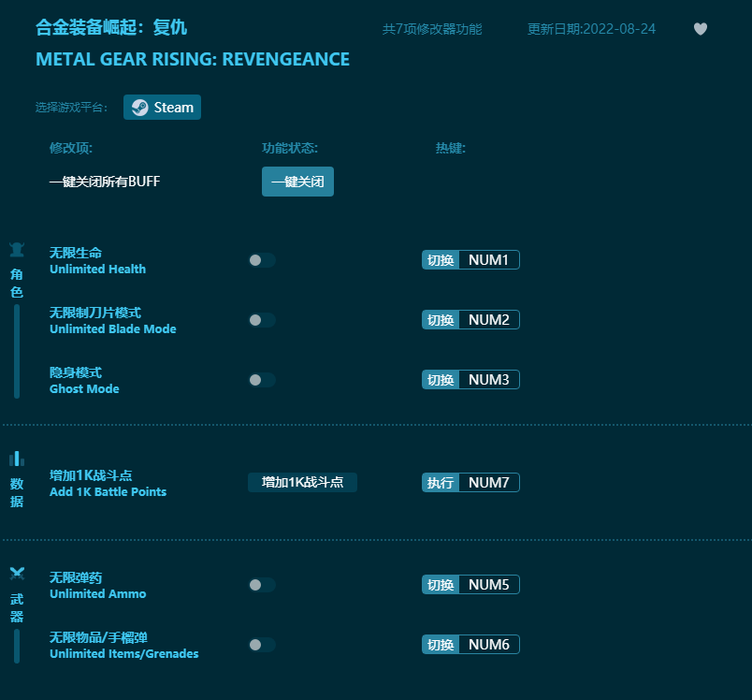Enable Unlimited Items/Grenades switch
The height and width of the screenshot is (700, 752).
[262, 645]
